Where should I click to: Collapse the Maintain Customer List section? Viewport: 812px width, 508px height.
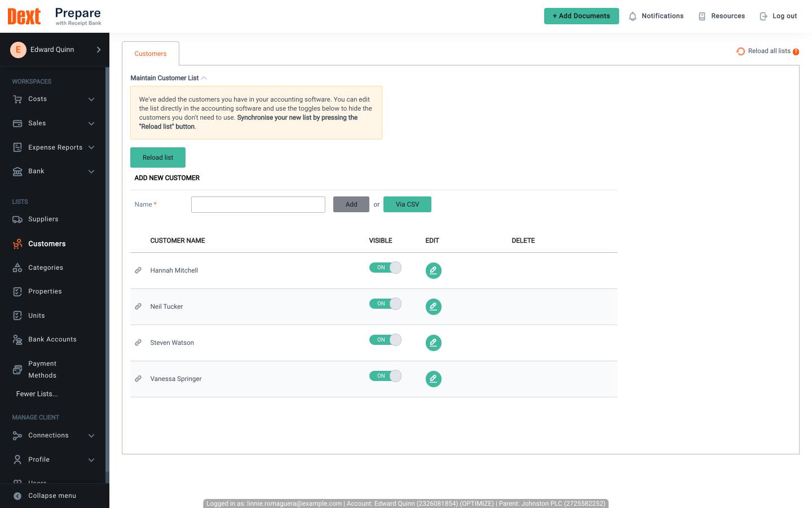click(204, 78)
